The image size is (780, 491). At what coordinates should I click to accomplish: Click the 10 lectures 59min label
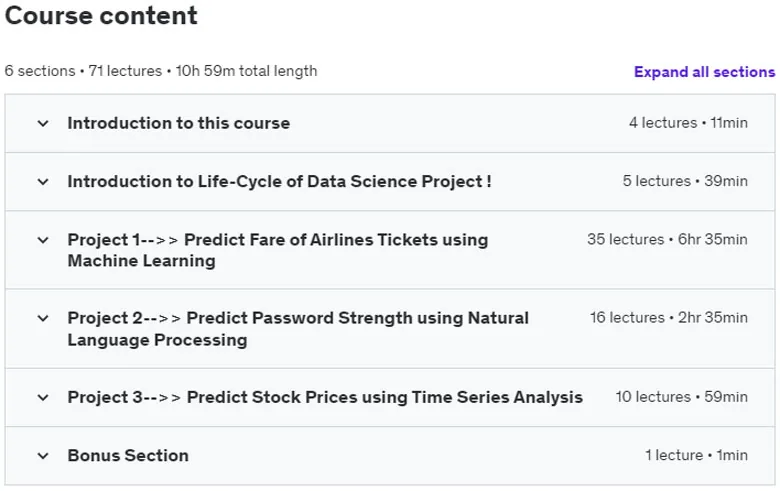pos(682,397)
